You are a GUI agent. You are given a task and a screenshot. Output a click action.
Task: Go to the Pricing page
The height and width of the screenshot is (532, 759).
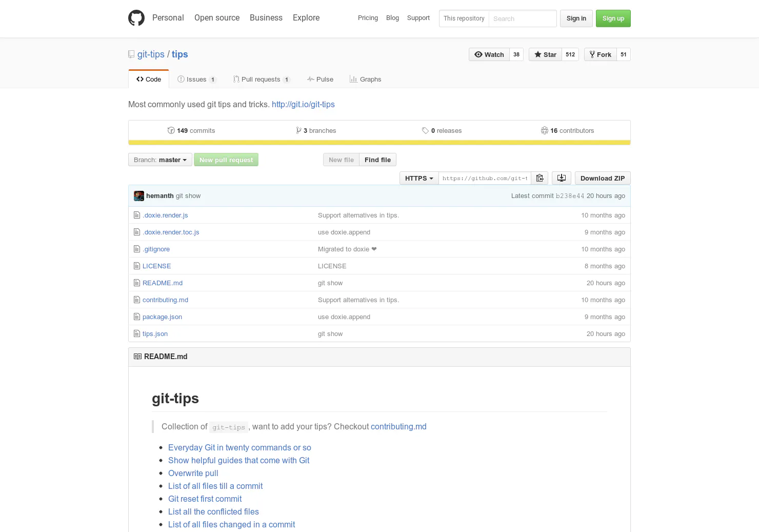pyautogui.click(x=368, y=18)
